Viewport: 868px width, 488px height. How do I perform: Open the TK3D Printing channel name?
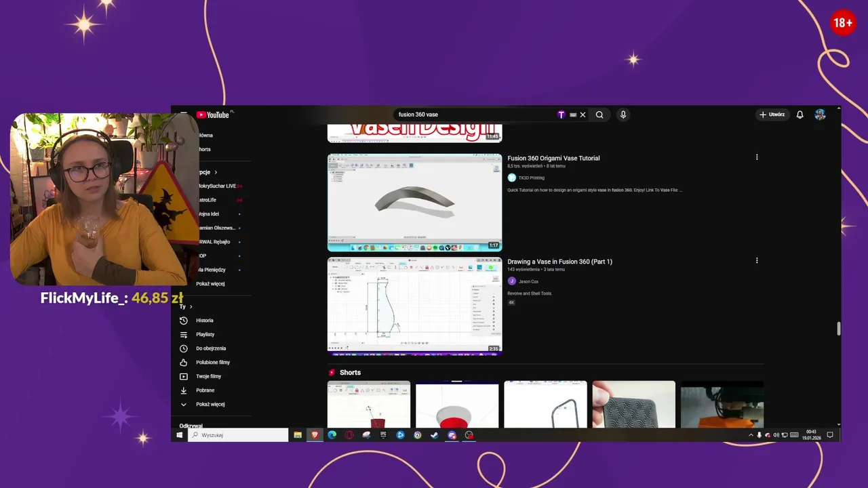click(x=532, y=178)
